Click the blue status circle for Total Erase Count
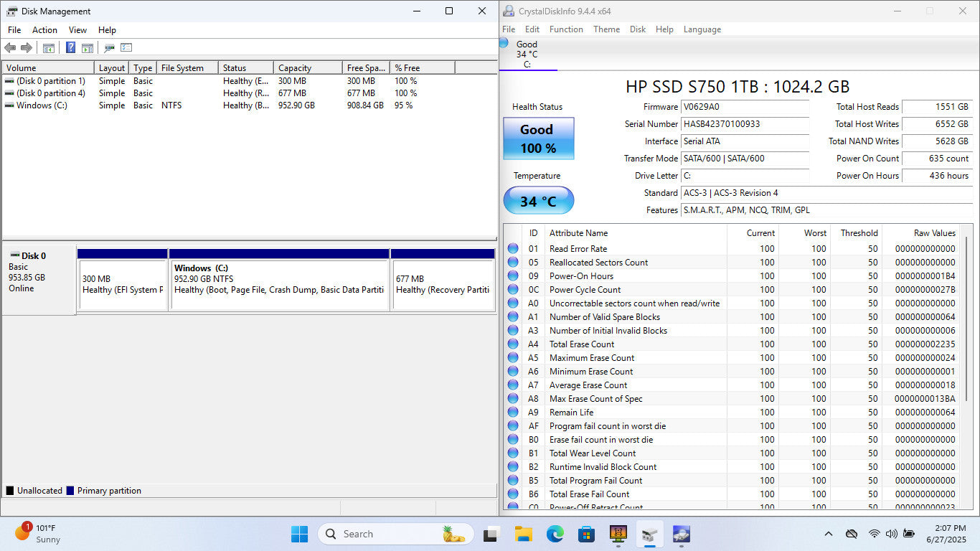The image size is (980, 551). coord(513,344)
